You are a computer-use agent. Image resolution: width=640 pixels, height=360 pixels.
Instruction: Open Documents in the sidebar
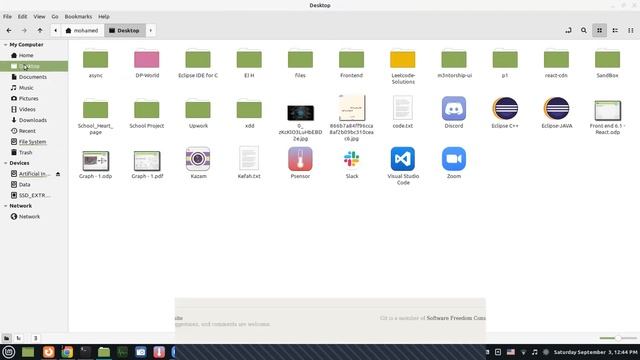34,77
